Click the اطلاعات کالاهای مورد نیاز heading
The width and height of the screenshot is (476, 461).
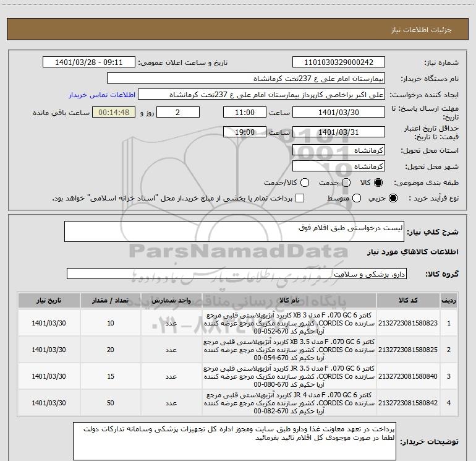point(413,252)
